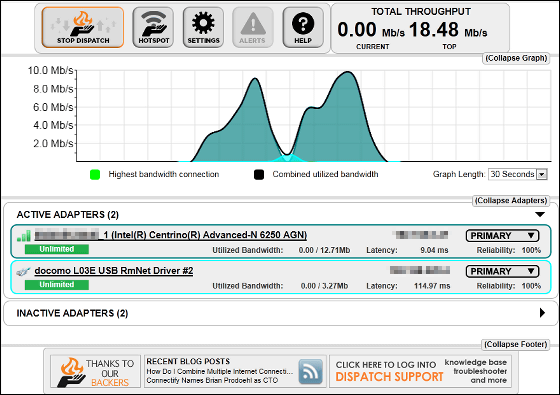Image resolution: width=560 pixels, height=395 pixels.
Task: Click the 9.04 ms latency value
Action: point(434,250)
